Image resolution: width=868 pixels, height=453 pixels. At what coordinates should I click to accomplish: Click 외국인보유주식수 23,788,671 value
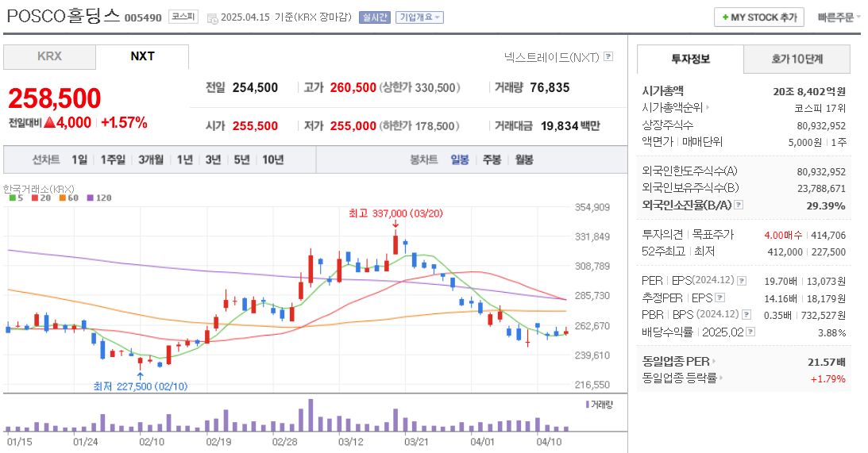(821, 189)
